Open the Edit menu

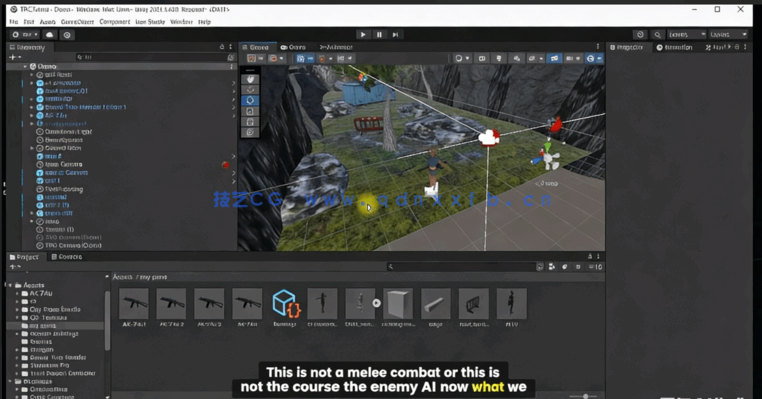[x=29, y=22]
